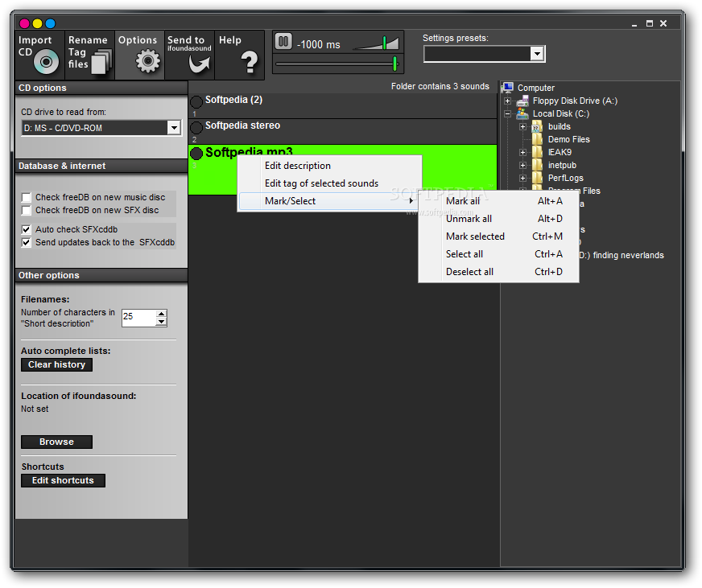This screenshot has height=588, width=702.
Task: Choose Mark selected in submenu
Action: tap(498, 236)
